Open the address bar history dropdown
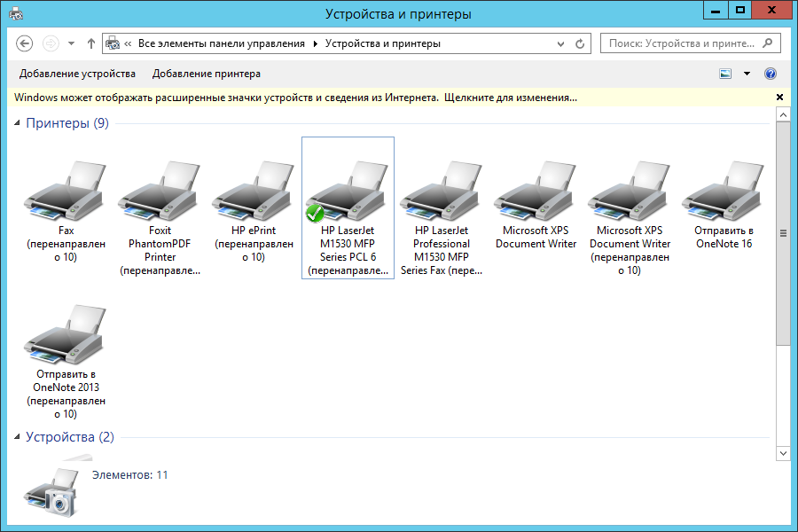Viewport: 798px width, 532px height. click(x=560, y=44)
